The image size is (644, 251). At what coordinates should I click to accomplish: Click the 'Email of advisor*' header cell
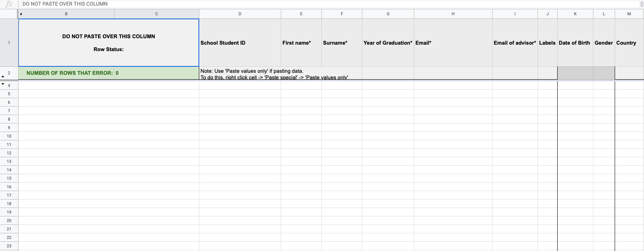[x=515, y=43]
